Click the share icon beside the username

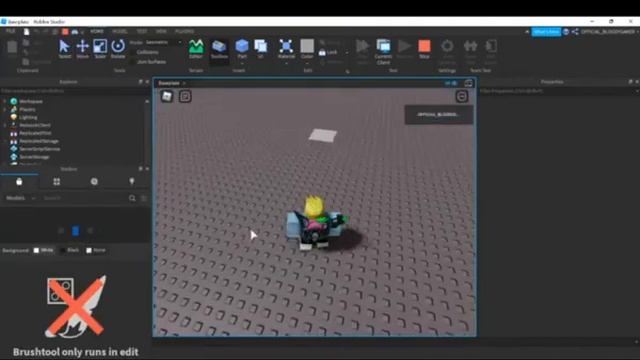[575, 31]
